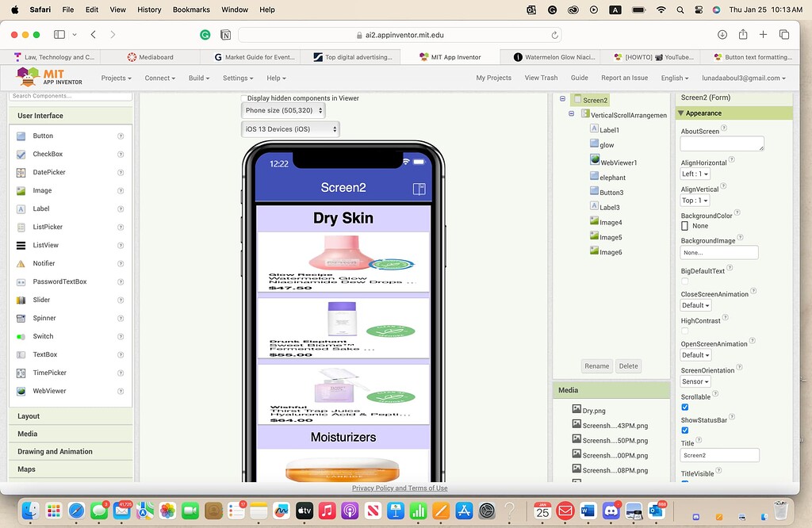Click the ListView palette icon
The width and height of the screenshot is (812, 528).
click(21, 245)
